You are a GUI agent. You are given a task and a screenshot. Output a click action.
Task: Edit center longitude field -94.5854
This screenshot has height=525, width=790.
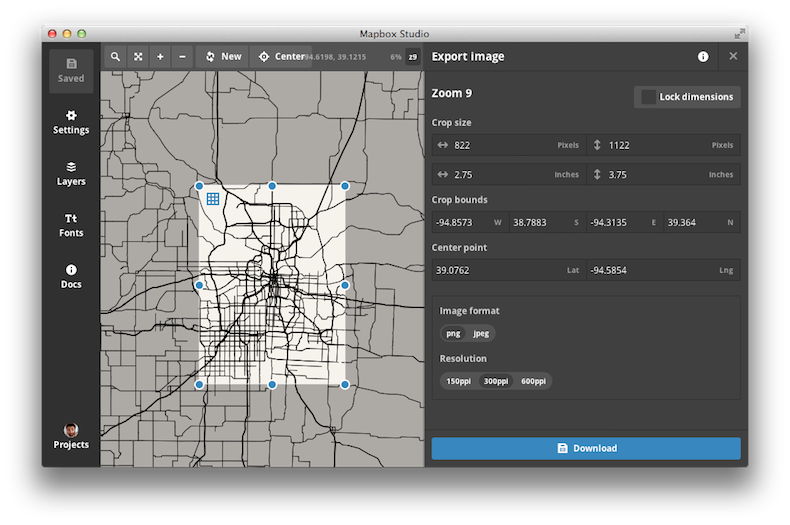(664, 270)
